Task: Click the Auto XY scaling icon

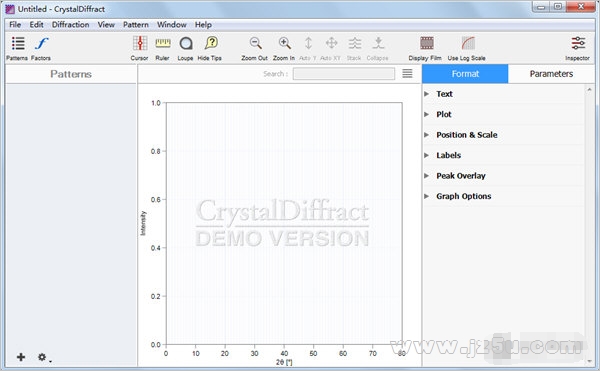Action: 331,43
